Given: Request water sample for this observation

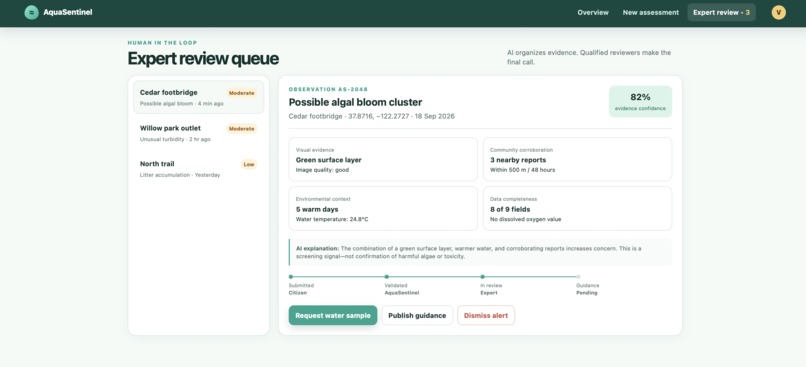Looking at the screenshot, I should (333, 316).
